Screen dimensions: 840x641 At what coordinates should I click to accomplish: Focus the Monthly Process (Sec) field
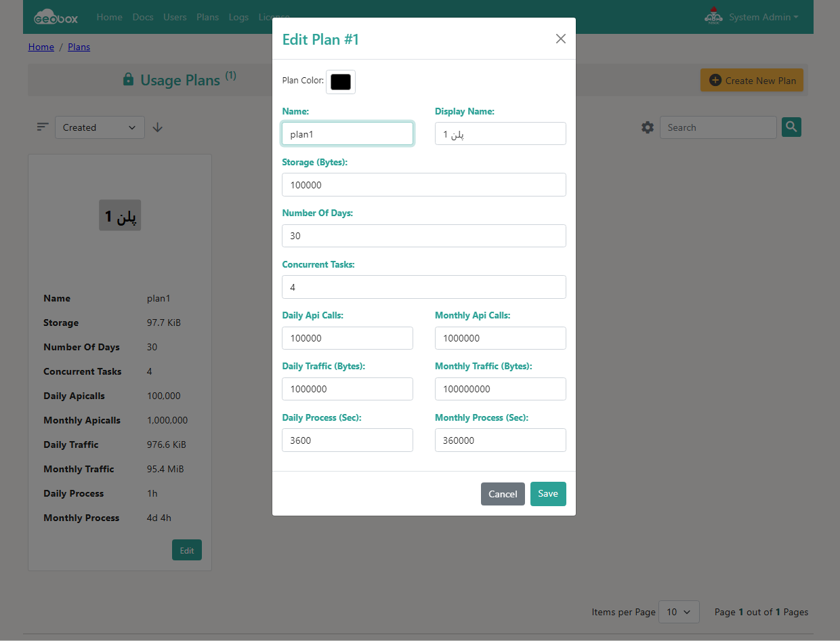pyautogui.click(x=500, y=440)
